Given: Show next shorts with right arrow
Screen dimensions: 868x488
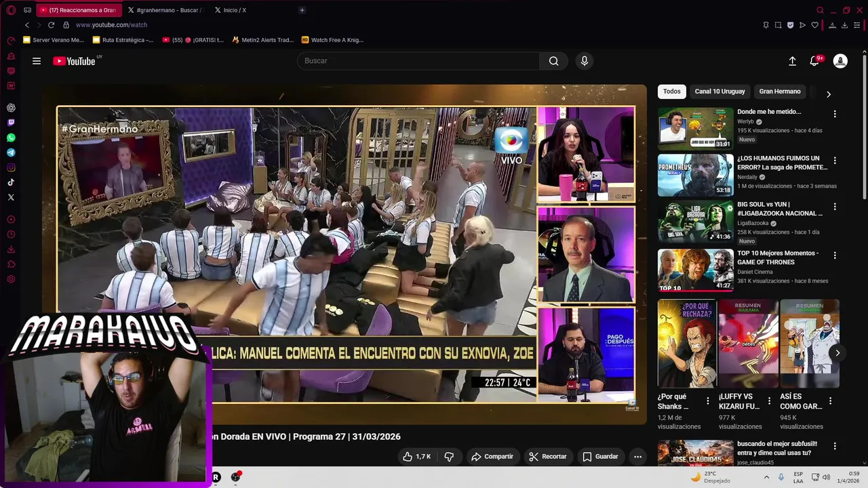Looking at the screenshot, I should tap(837, 352).
